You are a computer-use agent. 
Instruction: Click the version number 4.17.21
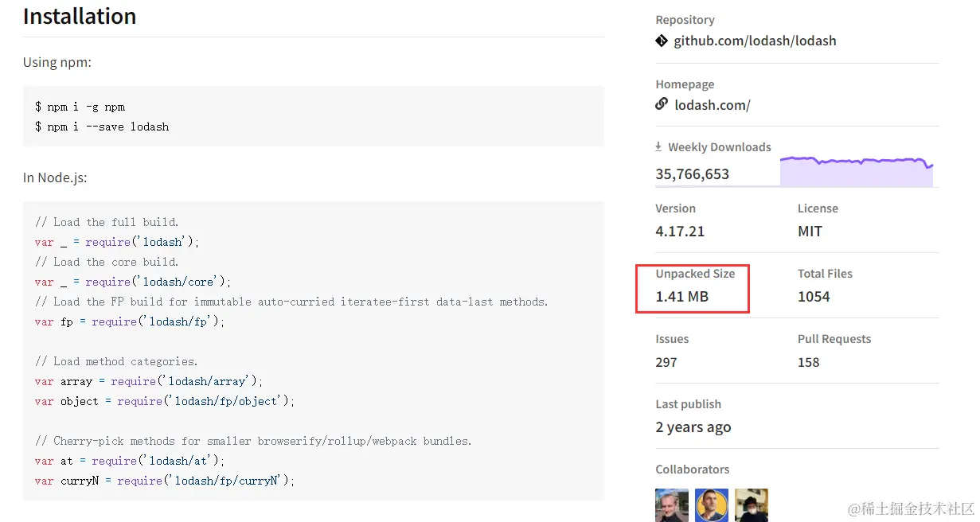[680, 232]
